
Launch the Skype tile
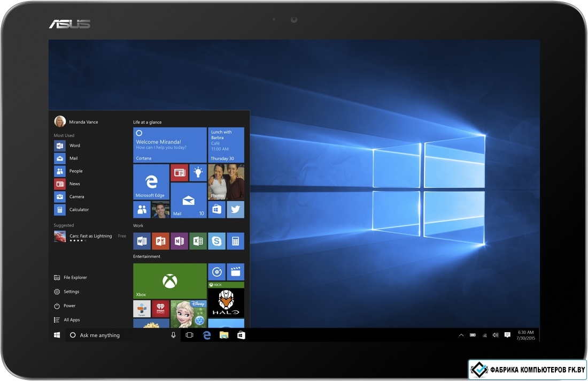pos(216,241)
